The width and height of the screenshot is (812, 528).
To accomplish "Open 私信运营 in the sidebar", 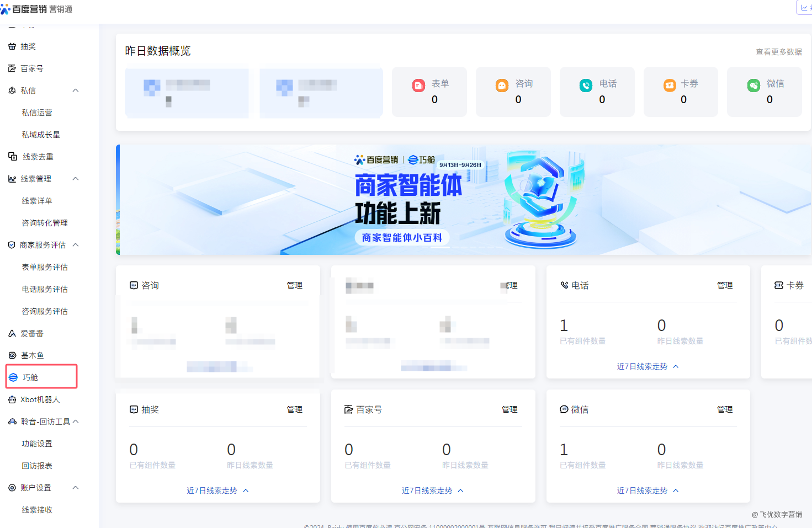I will (x=37, y=113).
